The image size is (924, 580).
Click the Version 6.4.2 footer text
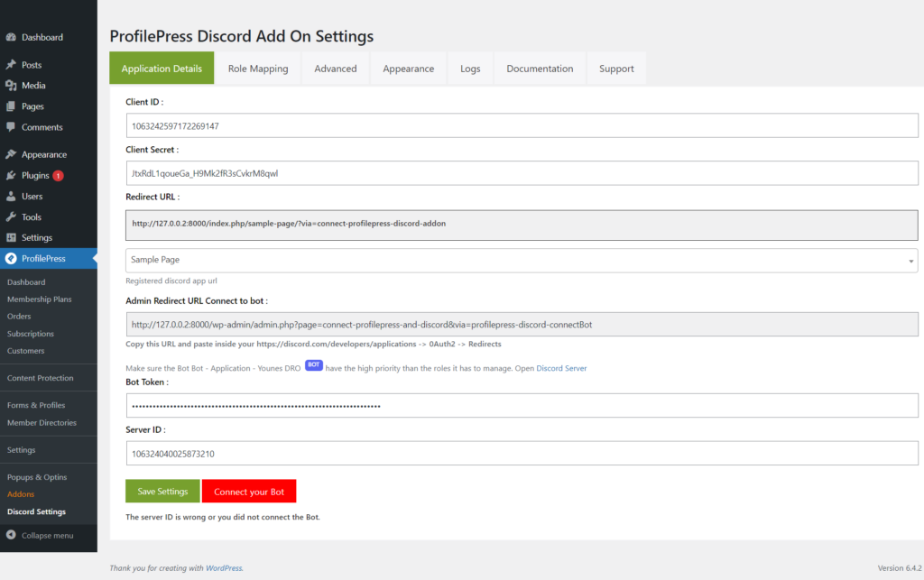[900, 568]
